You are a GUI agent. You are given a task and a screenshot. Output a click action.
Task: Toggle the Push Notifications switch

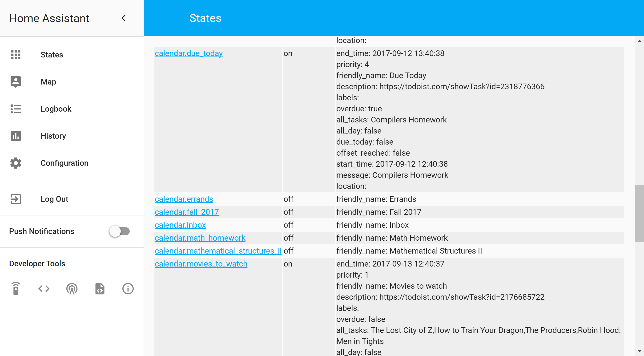click(x=120, y=231)
